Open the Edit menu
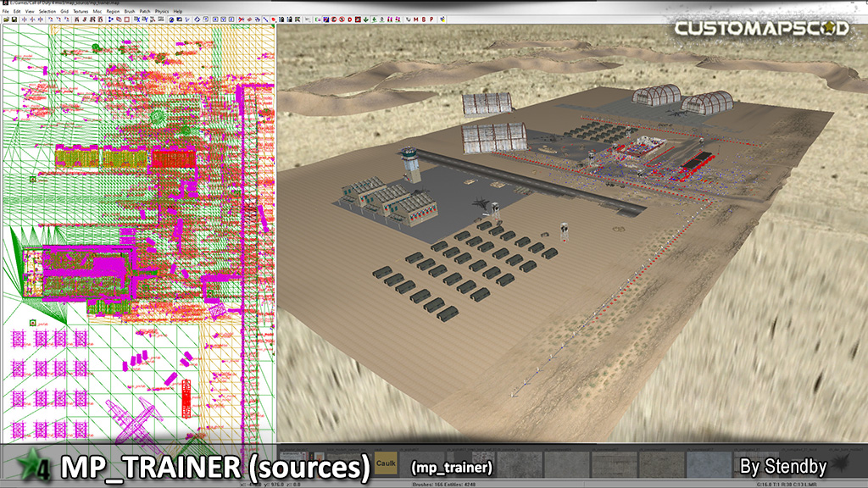Screen dimensions: 868x488 17,11
